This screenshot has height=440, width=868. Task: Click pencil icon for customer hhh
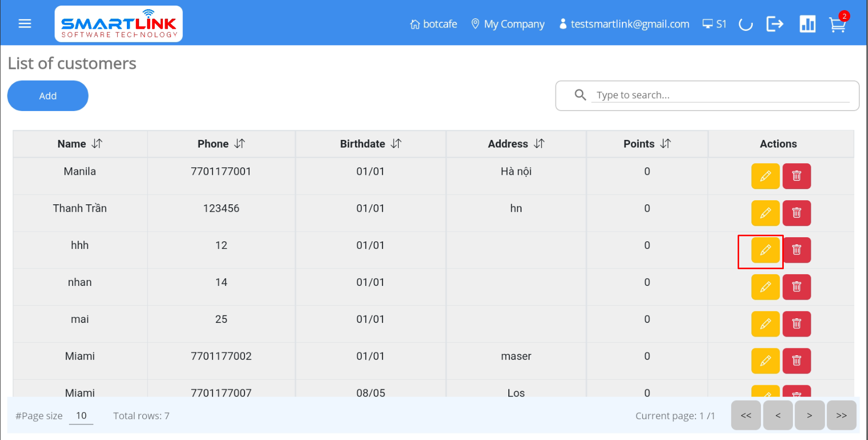pos(765,250)
